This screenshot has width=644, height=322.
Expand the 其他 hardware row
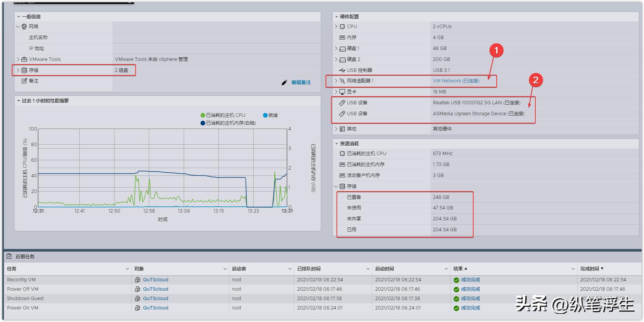[x=336, y=129]
